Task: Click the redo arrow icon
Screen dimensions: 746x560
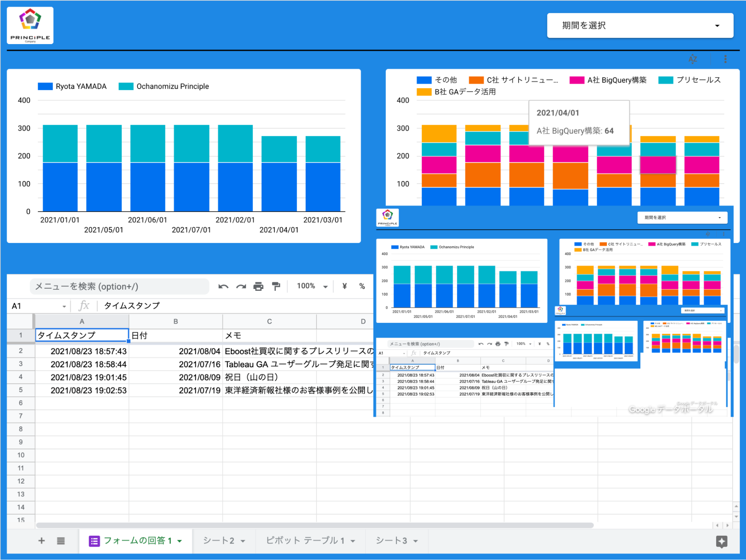Action: 241,287
